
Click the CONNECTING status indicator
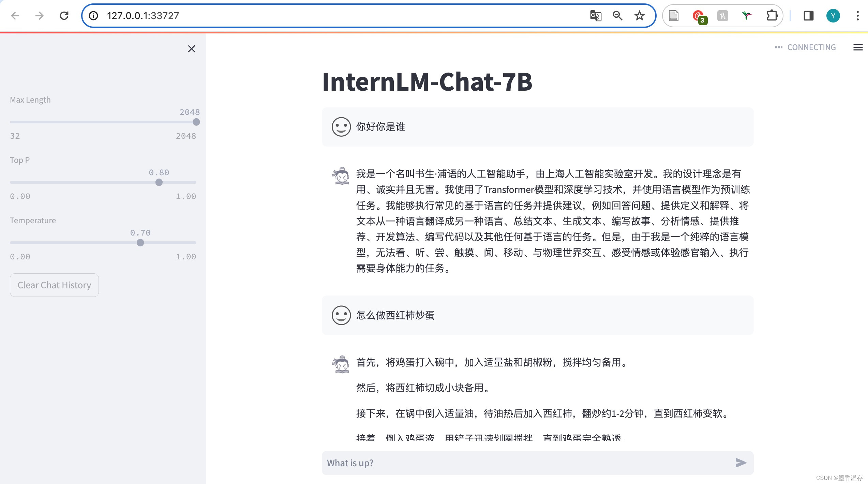click(806, 47)
